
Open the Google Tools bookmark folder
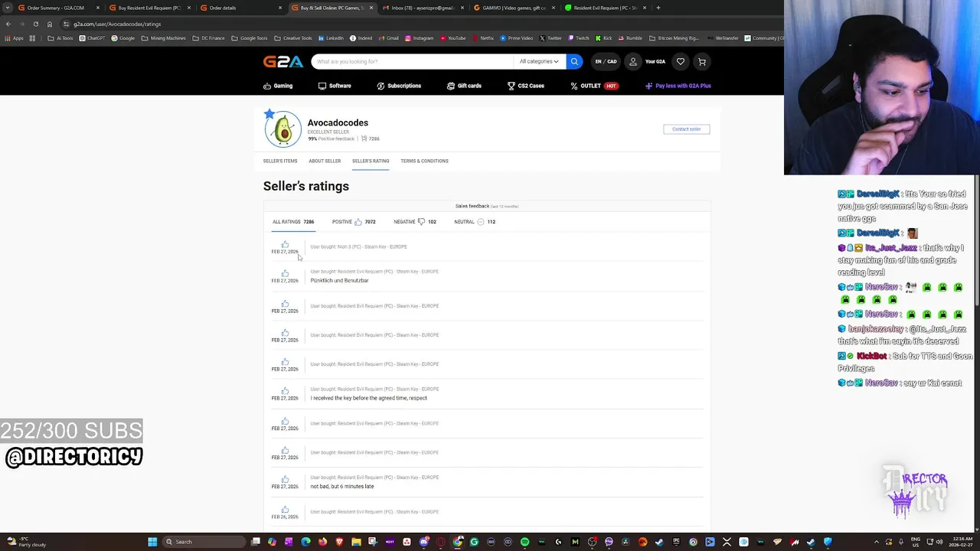[x=250, y=38]
